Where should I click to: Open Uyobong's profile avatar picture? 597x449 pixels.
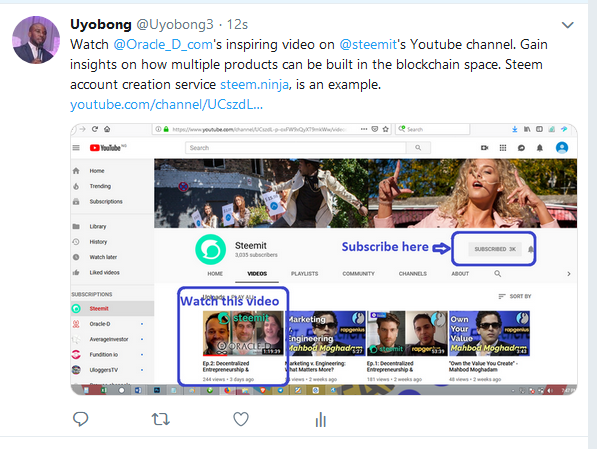click(x=36, y=40)
